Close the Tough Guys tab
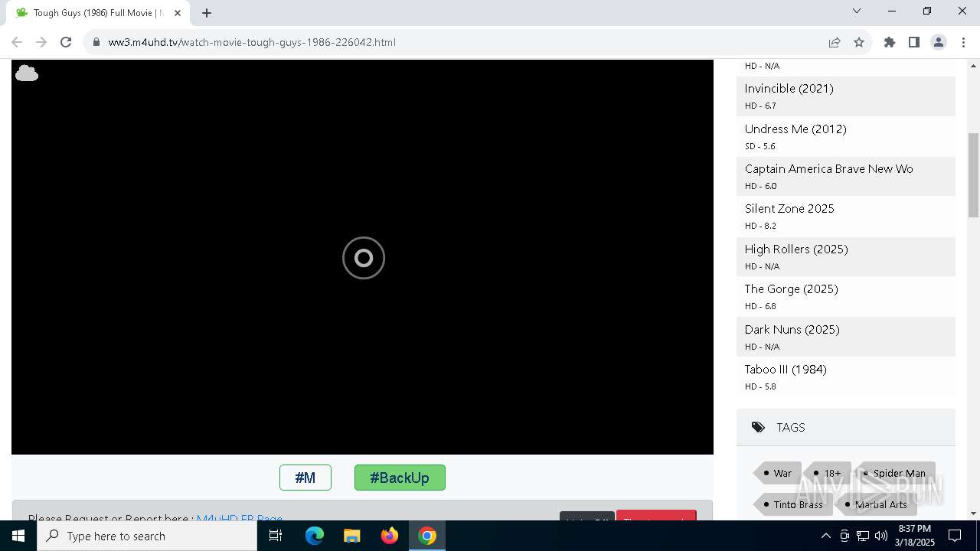The image size is (980, 551). click(x=178, y=13)
